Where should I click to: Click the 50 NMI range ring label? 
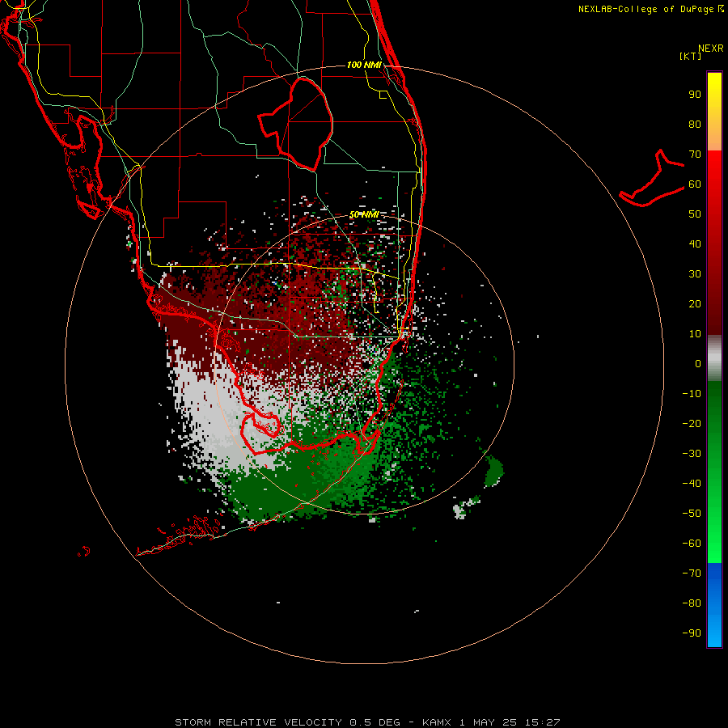pos(364,214)
